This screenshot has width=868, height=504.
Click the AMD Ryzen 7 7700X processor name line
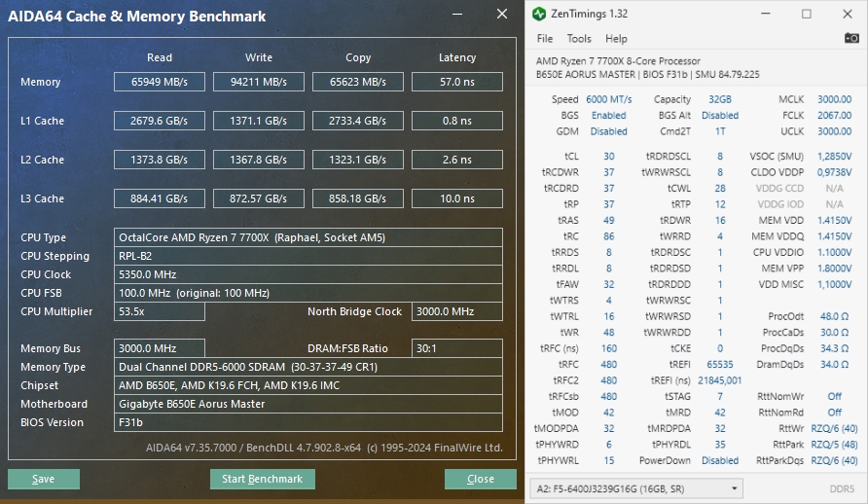coord(618,61)
